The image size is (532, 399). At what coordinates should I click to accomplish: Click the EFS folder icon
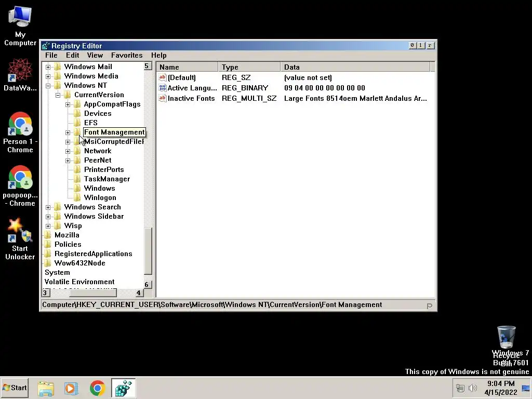pyautogui.click(x=77, y=123)
